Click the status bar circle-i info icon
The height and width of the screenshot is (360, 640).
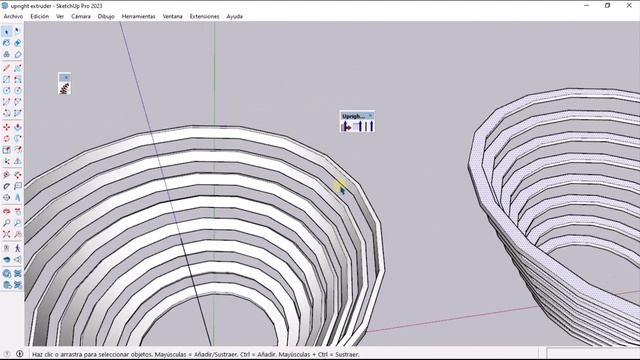coord(20,354)
